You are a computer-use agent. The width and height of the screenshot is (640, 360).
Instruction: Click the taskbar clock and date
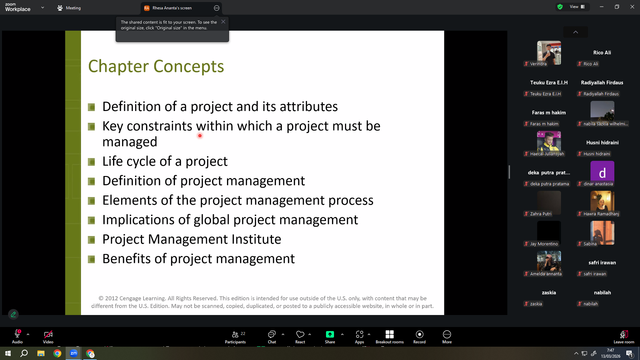[611, 353]
